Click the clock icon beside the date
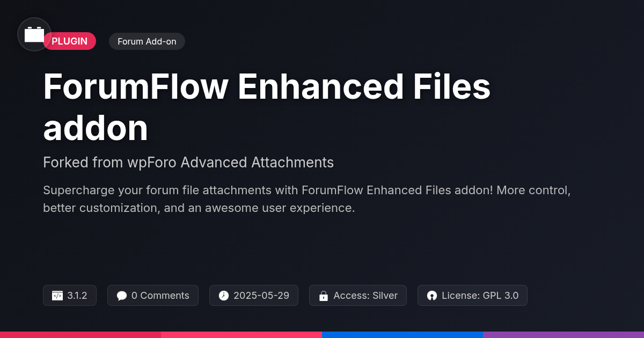644x338 pixels. click(224, 296)
